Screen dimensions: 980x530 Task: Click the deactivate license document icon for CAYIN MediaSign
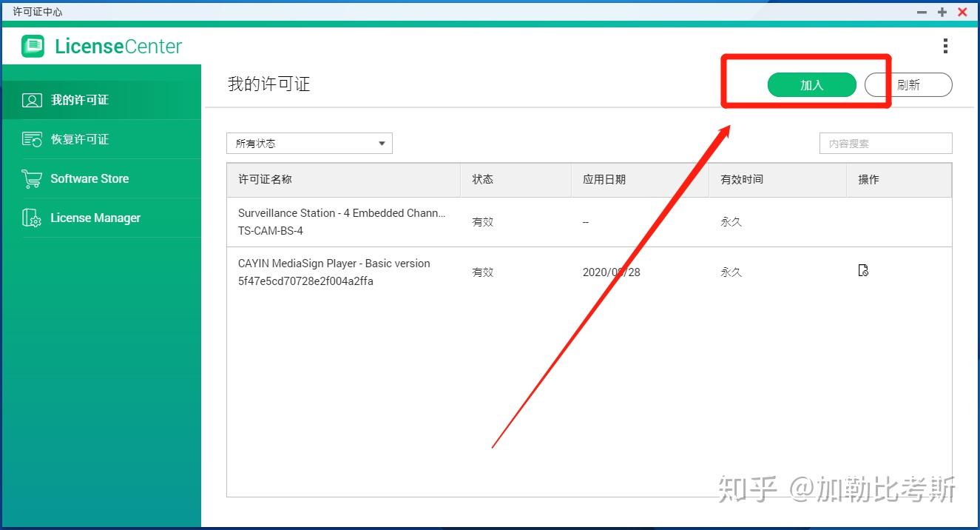[863, 271]
